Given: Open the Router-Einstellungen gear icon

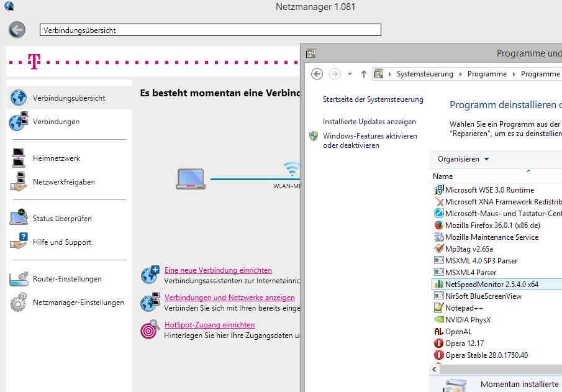Looking at the screenshot, I should point(17,278).
